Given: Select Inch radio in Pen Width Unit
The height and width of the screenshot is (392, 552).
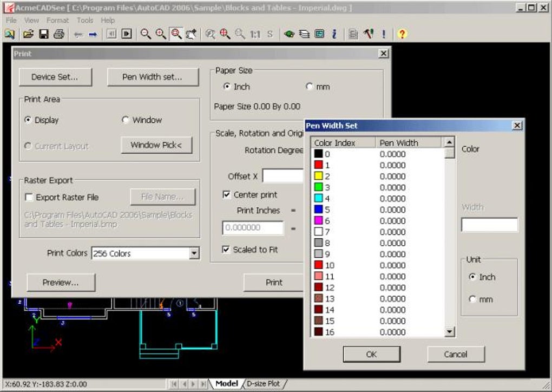Looking at the screenshot, I should 472,277.
